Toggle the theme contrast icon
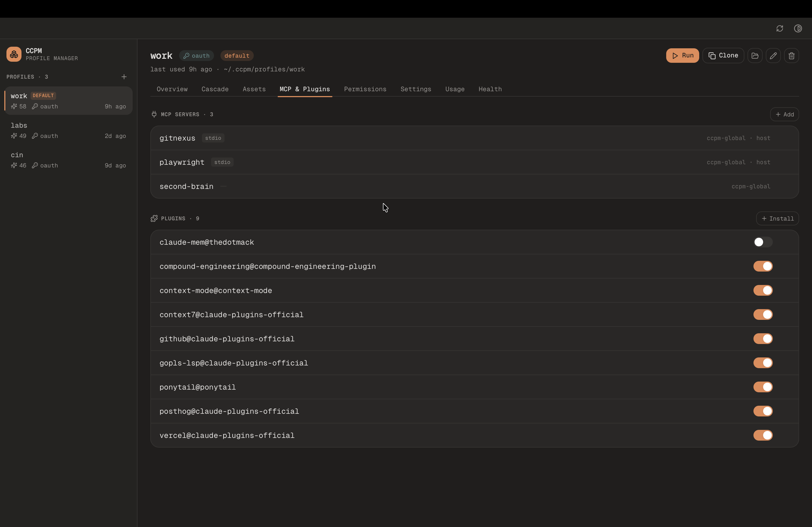This screenshot has width=812, height=527. click(x=798, y=28)
